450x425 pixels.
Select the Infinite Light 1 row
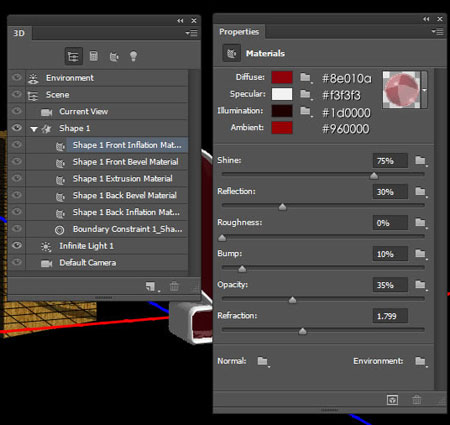pos(107,246)
